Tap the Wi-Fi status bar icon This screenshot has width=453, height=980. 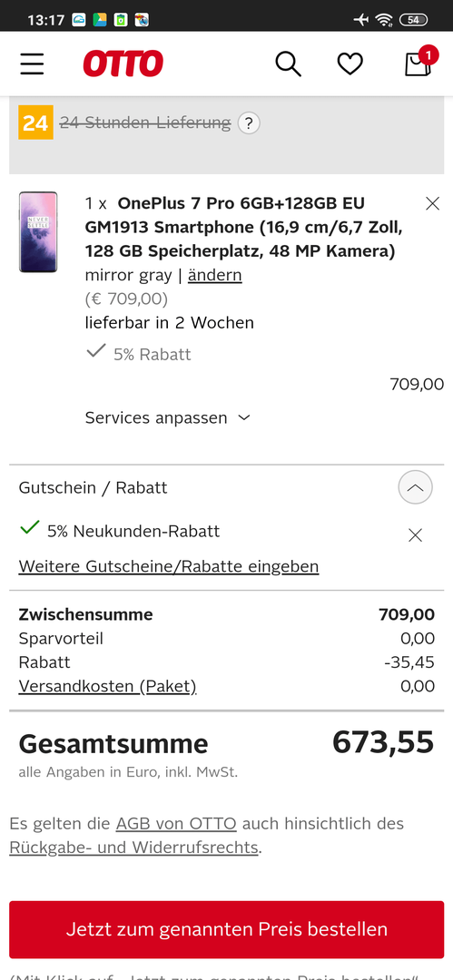point(384,19)
